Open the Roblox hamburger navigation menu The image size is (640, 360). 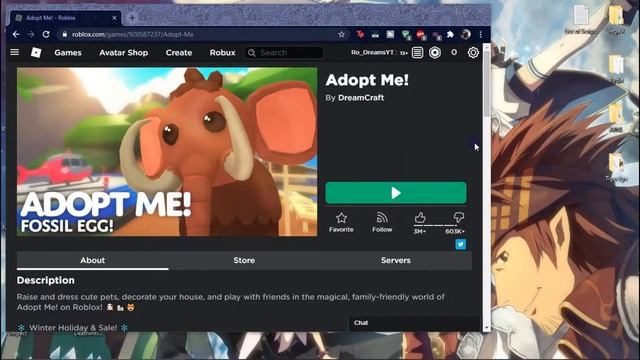click(x=15, y=52)
